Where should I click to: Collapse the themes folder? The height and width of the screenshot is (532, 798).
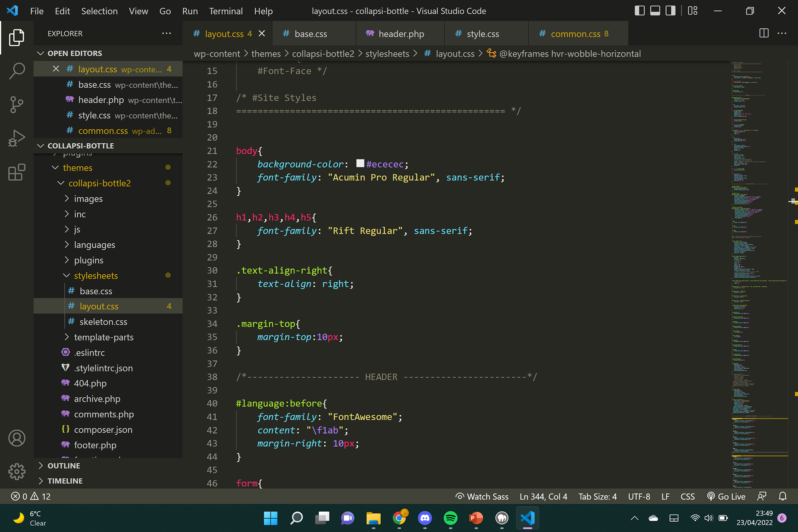pyautogui.click(x=55, y=167)
